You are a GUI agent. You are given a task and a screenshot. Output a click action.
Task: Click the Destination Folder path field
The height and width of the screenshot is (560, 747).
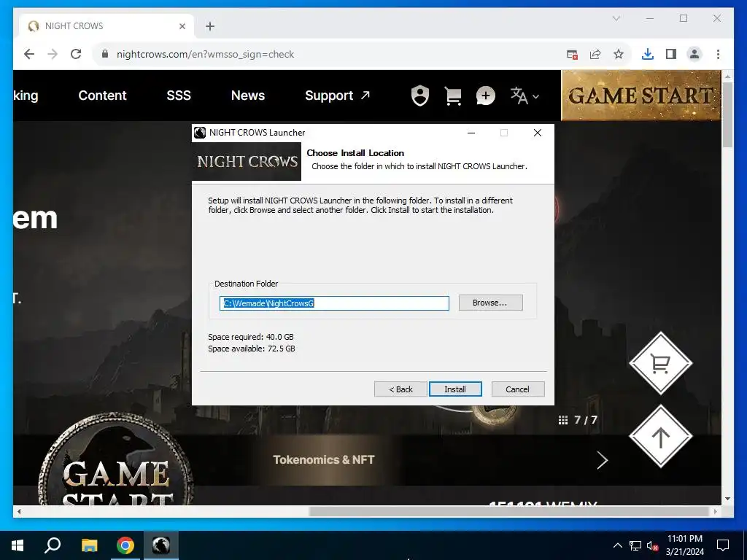pyautogui.click(x=334, y=303)
